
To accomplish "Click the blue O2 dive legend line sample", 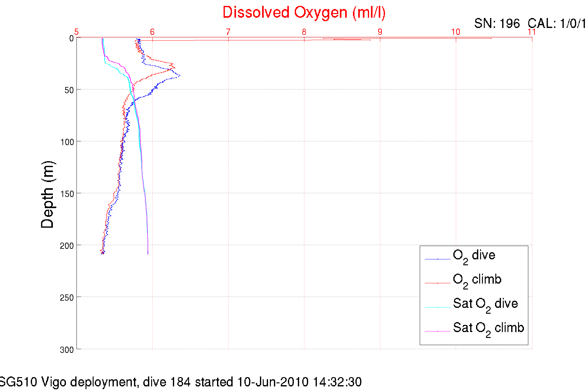I will pyautogui.click(x=438, y=259).
